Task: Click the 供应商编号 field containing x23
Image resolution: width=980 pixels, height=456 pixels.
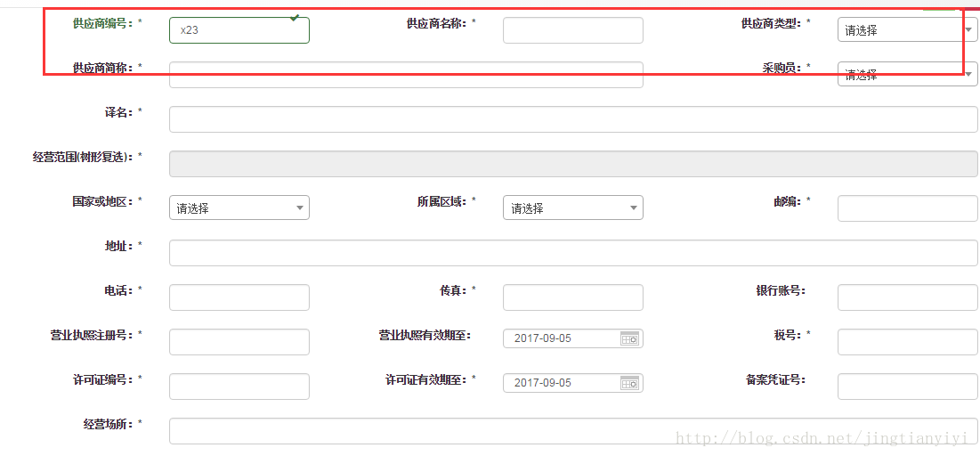Action: tap(239, 30)
